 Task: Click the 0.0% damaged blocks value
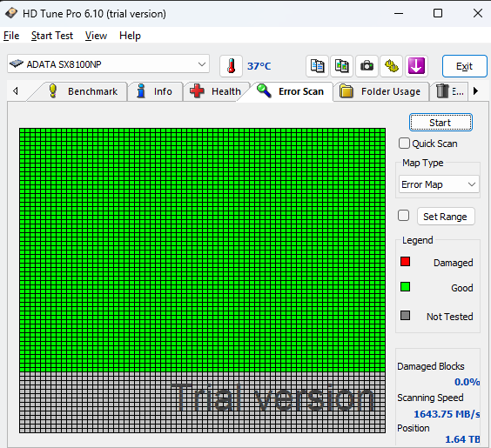(x=467, y=382)
